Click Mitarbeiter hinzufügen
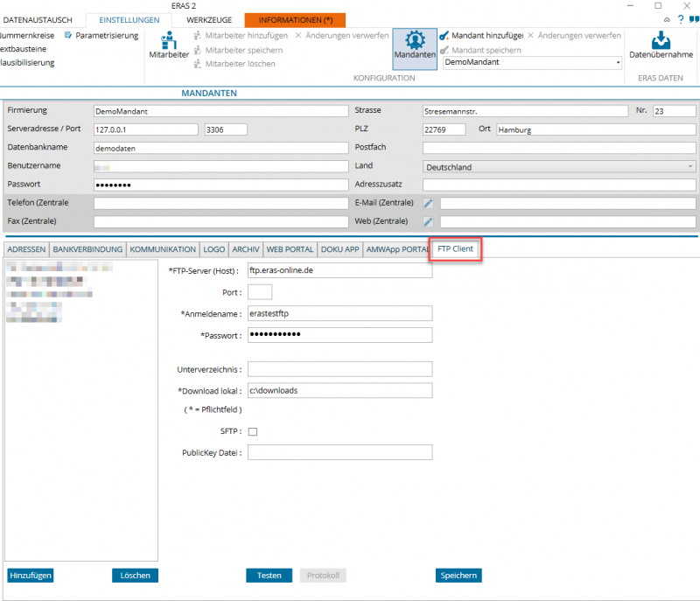This screenshot has width=700, height=601. click(x=241, y=35)
